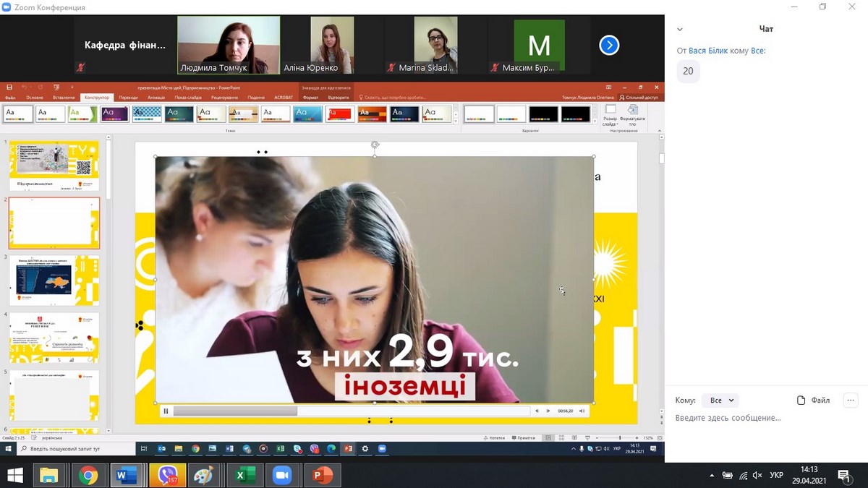This screenshot has height=488, width=868.
Task: Toggle the Notes pane in status bar
Action: [x=496, y=438]
